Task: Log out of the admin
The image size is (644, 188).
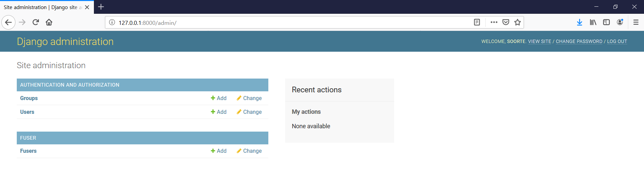Action: 617,41
